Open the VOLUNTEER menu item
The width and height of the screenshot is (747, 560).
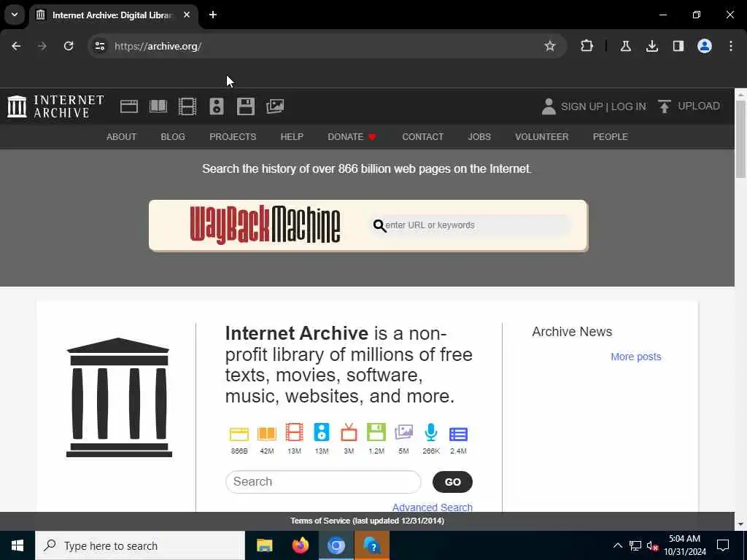(542, 136)
